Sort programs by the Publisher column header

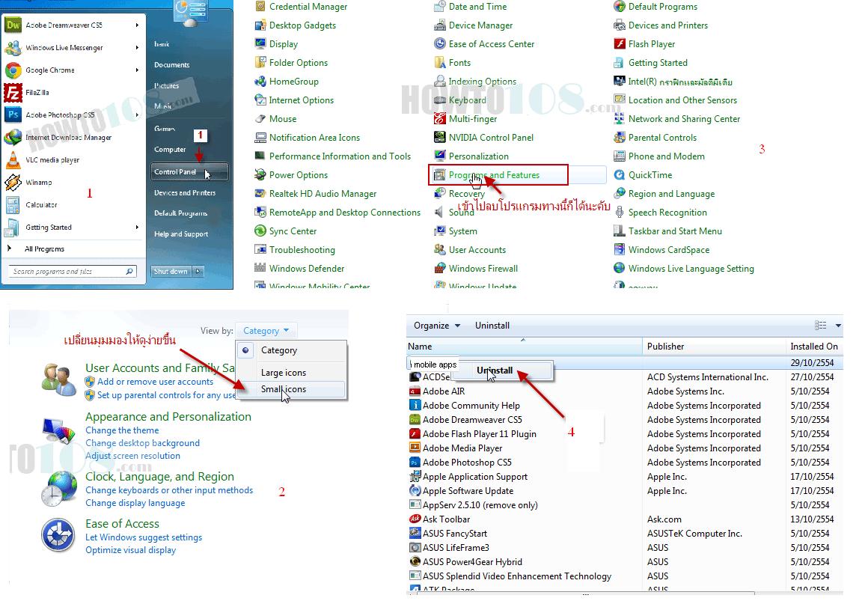714,347
